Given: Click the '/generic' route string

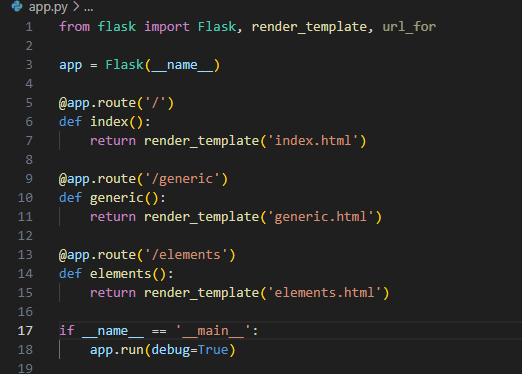Looking at the screenshot, I should point(182,179).
